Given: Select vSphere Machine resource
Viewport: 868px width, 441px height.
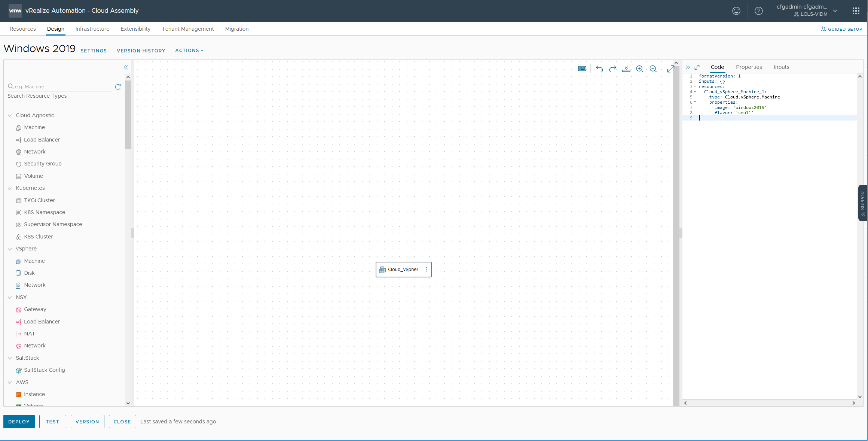Looking at the screenshot, I should 30,261.
